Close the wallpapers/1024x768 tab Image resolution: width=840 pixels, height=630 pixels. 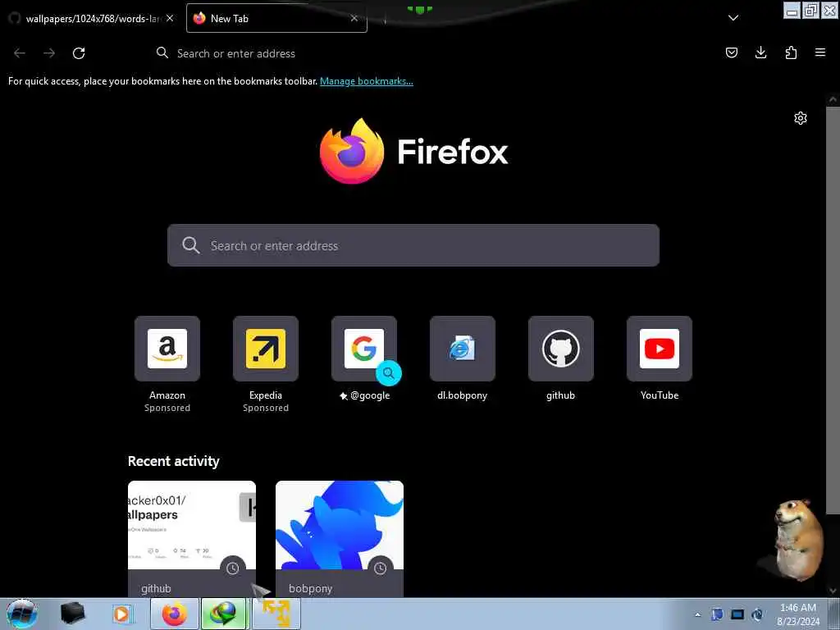[170, 18]
